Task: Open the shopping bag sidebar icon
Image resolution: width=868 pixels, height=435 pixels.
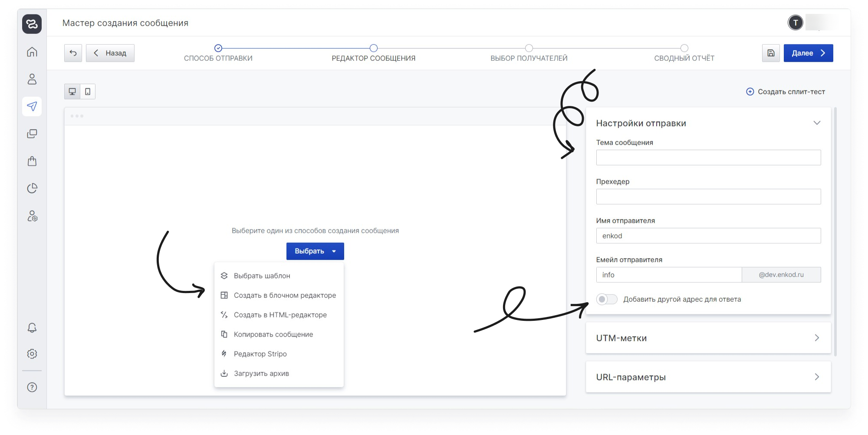Action: (x=32, y=161)
